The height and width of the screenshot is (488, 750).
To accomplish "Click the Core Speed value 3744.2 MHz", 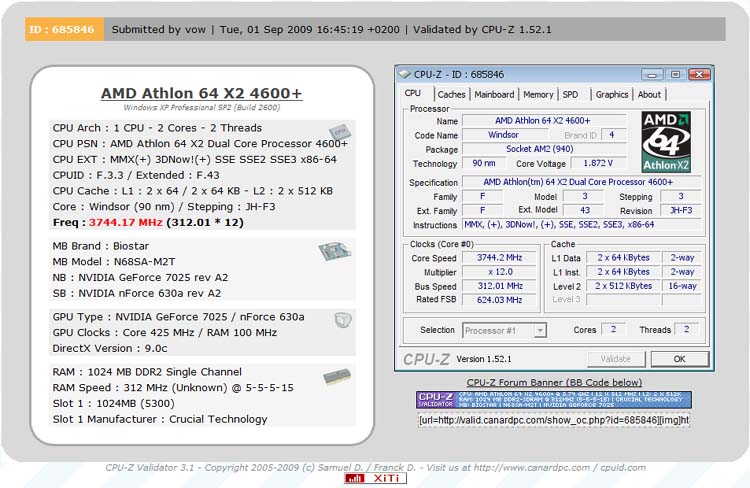I will (x=499, y=257).
